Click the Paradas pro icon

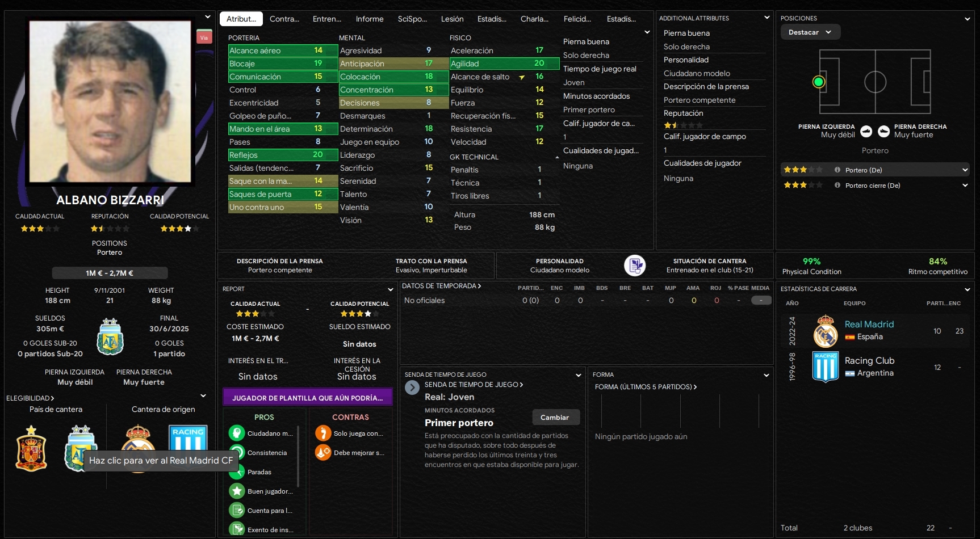(237, 472)
